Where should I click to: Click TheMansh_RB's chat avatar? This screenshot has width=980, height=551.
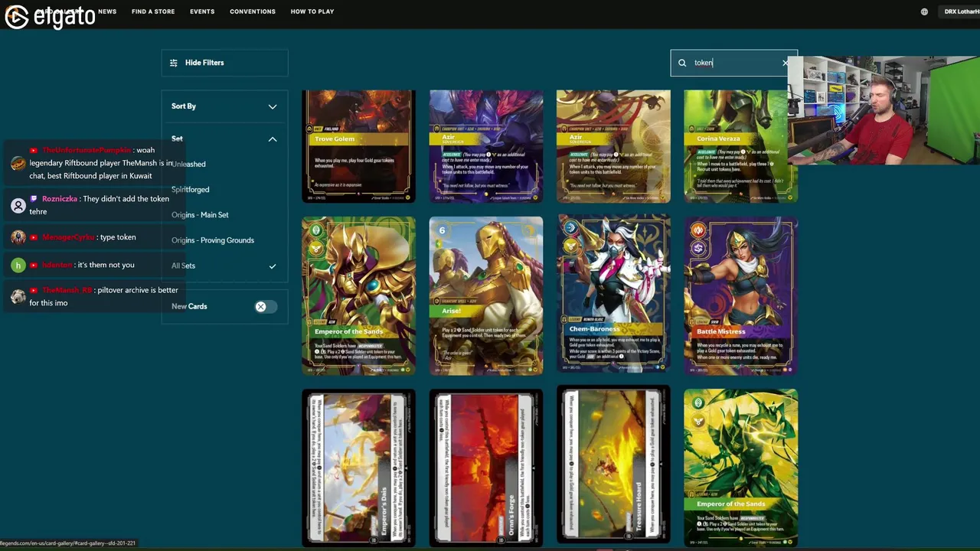[18, 297]
